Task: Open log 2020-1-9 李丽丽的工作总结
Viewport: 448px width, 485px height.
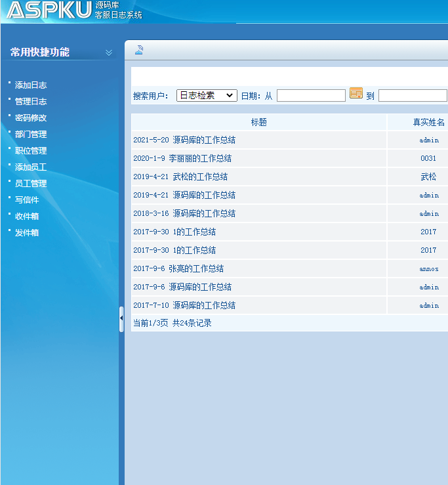Action: (182, 158)
